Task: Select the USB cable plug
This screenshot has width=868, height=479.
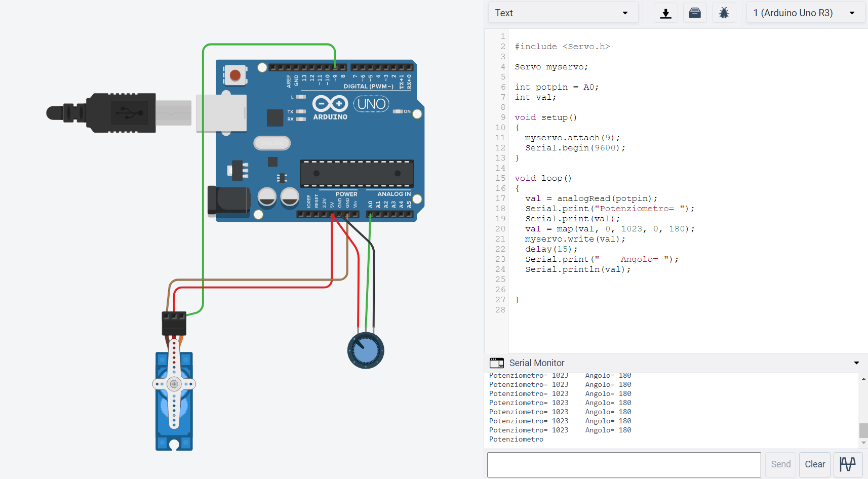Action: click(x=119, y=113)
